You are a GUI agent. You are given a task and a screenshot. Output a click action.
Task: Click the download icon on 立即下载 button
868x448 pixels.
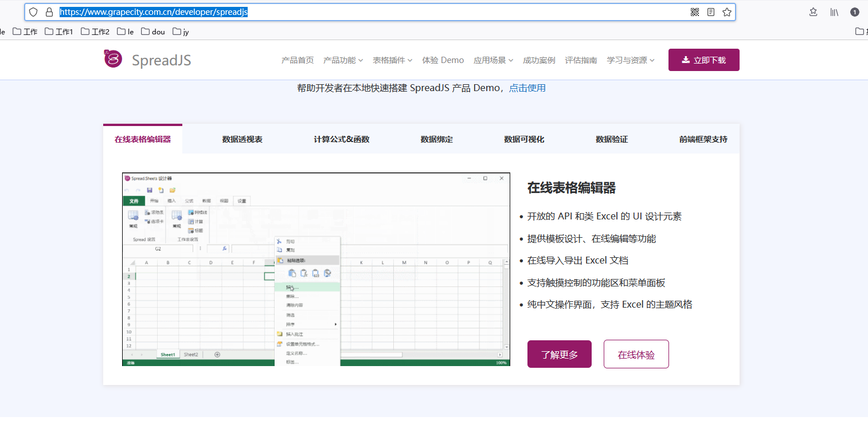click(686, 59)
